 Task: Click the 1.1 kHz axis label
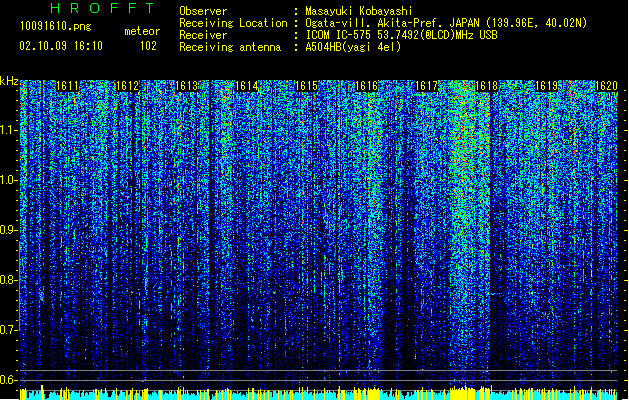click(8, 130)
